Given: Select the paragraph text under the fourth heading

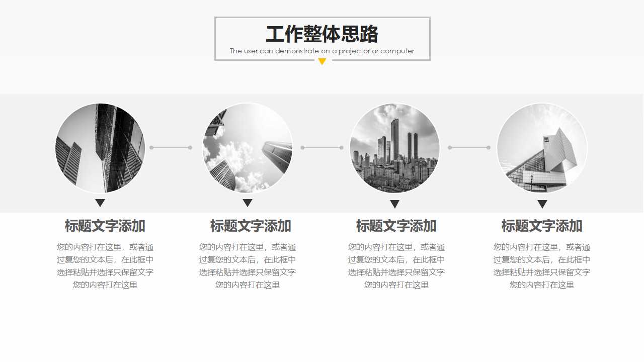Looking at the screenshot, I should 542,265.
